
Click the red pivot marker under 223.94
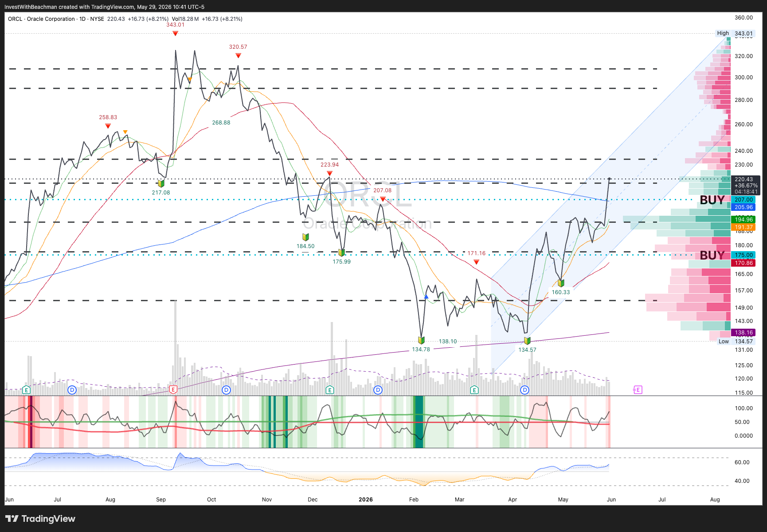[x=329, y=173]
